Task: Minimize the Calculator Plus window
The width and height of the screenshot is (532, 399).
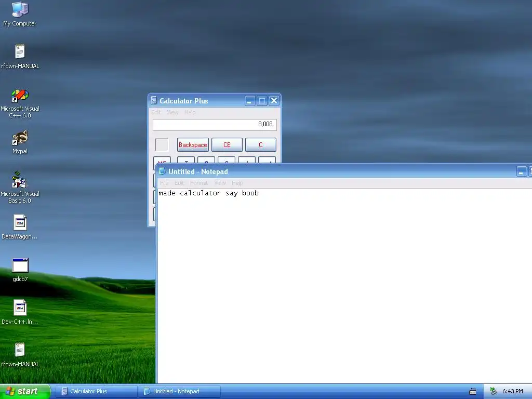Action: [250, 101]
